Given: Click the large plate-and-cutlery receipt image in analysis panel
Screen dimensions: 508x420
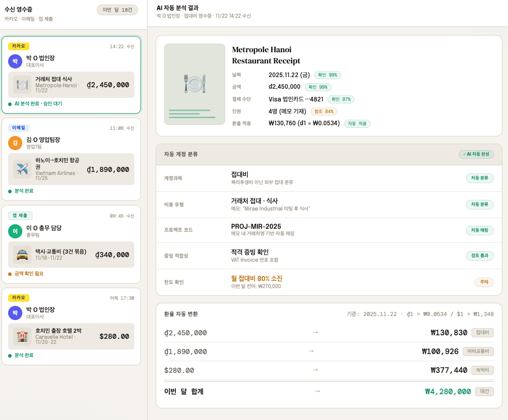Looking at the screenshot, I should click(x=194, y=84).
